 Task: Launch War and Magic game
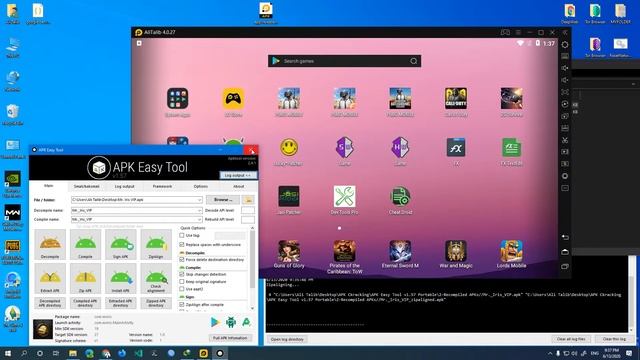(x=456, y=251)
